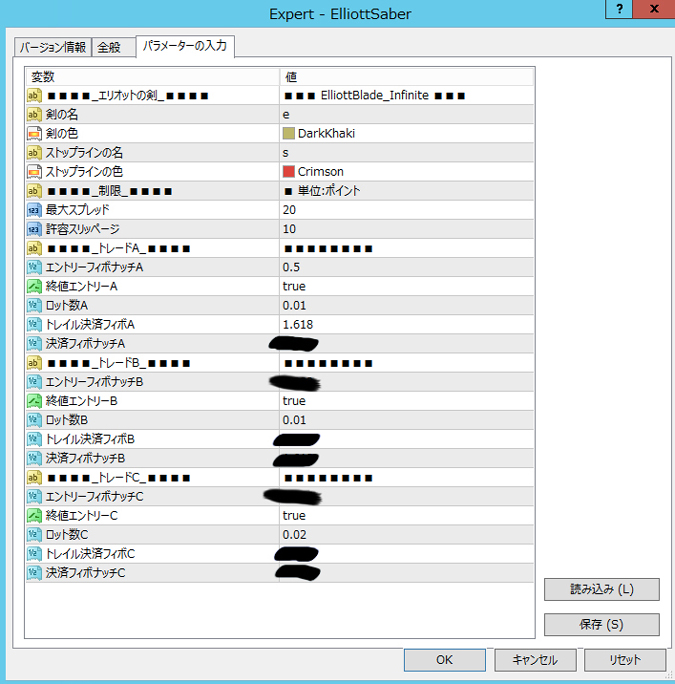Click the 読み込み (L) button
675x684 pixels.
click(602, 590)
